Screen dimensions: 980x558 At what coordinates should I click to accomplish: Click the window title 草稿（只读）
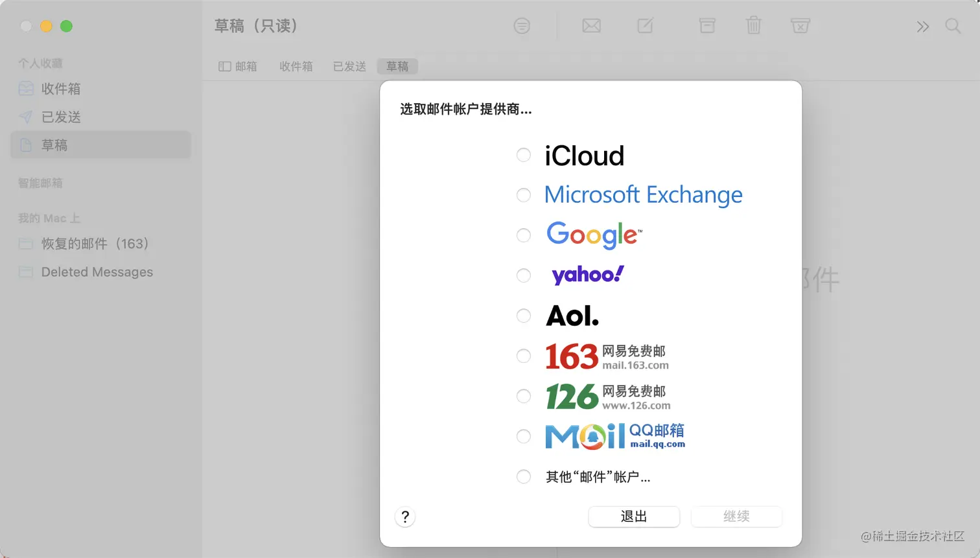pyautogui.click(x=257, y=26)
